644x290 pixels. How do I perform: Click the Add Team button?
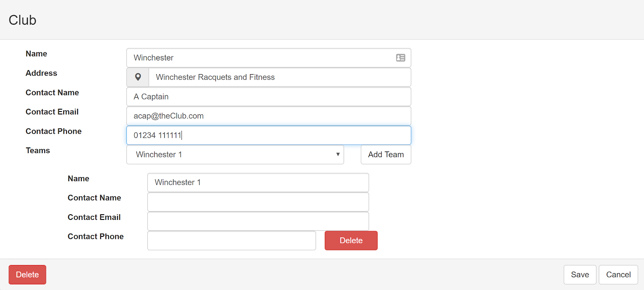386,155
